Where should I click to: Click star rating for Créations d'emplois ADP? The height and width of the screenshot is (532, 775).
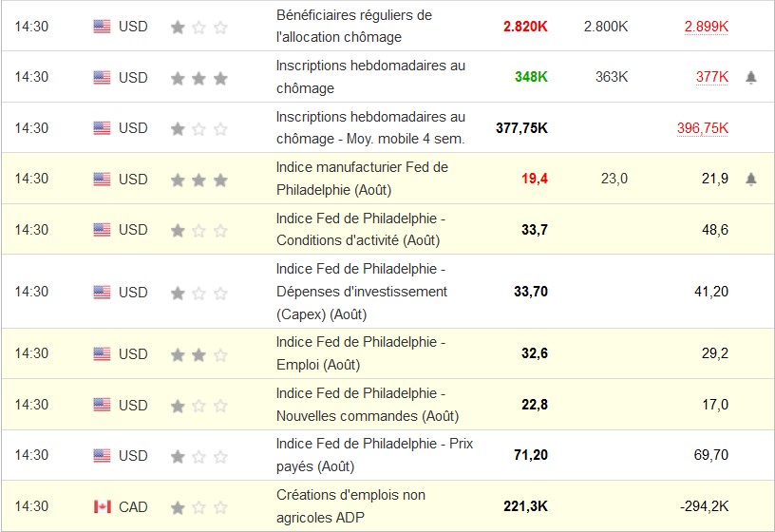tap(198, 506)
